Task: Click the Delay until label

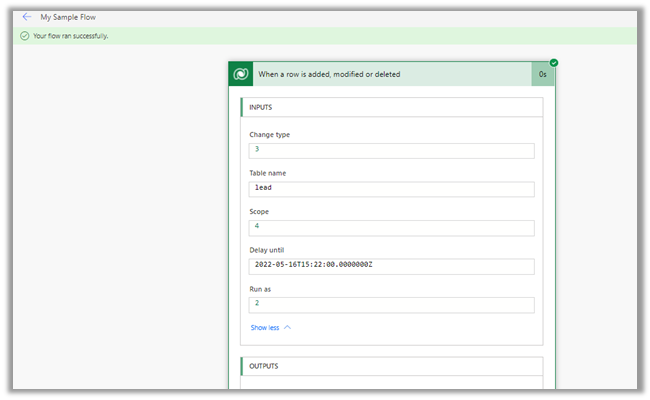Action: [269, 250]
